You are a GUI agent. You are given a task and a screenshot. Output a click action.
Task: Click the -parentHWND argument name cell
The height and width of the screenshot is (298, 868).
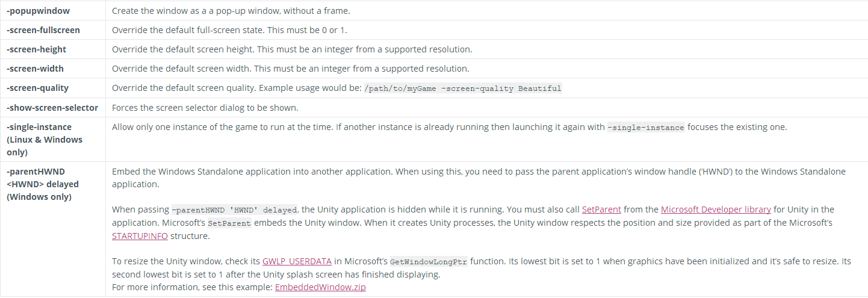click(x=52, y=229)
